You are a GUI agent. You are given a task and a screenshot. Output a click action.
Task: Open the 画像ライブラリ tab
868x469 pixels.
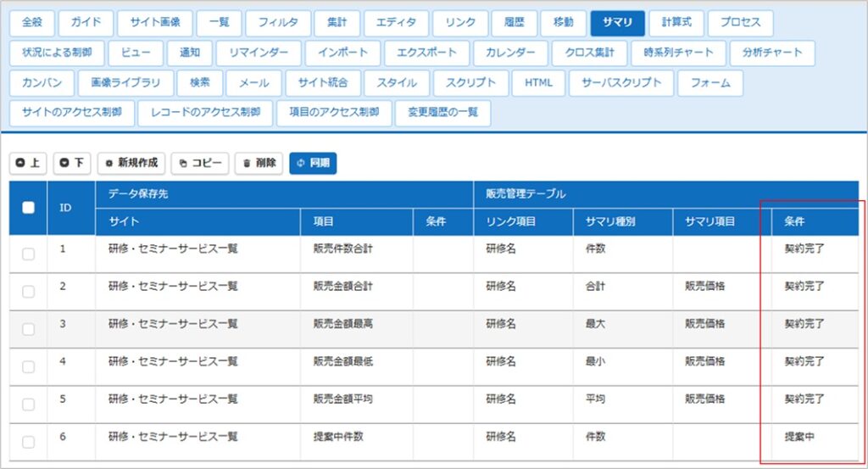pos(125,83)
